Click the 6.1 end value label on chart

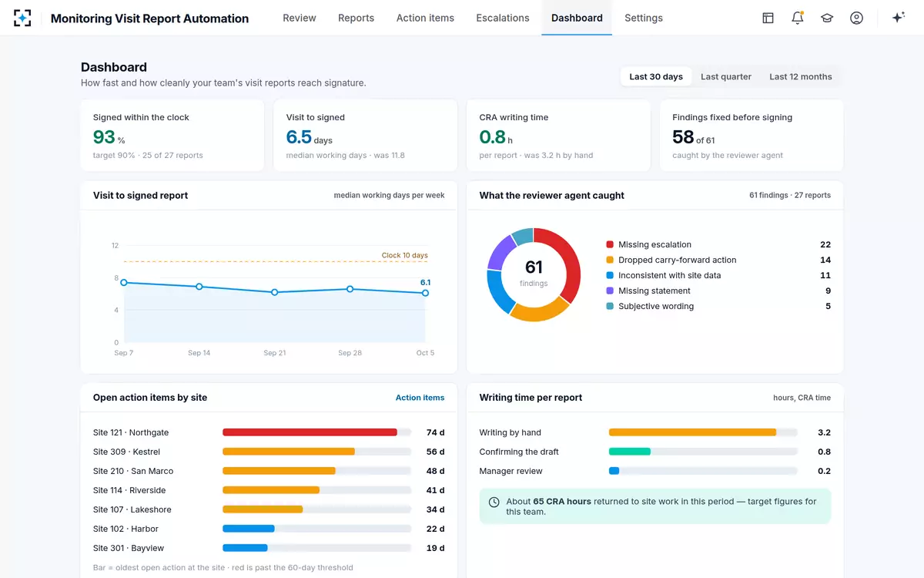[425, 282]
